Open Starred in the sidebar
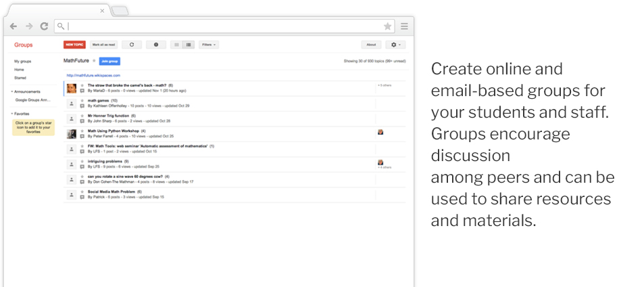This screenshot has height=287, width=644. pyautogui.click(x=20, y=78)
